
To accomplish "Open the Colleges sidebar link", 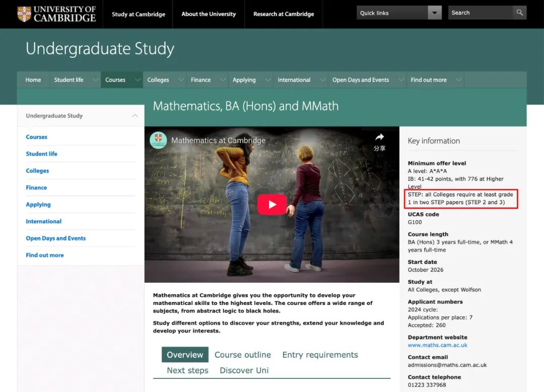I will point(37,171).
